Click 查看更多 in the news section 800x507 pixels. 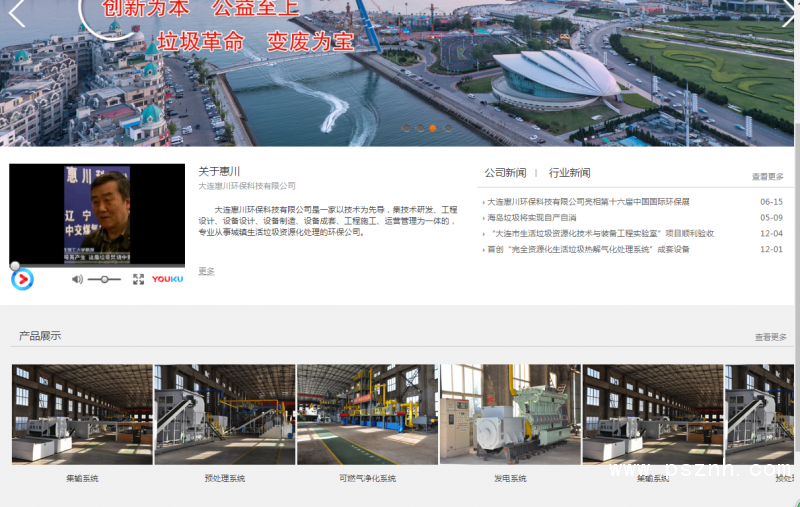[767, 177]
